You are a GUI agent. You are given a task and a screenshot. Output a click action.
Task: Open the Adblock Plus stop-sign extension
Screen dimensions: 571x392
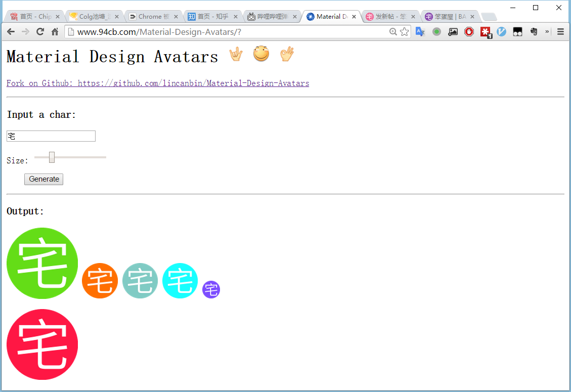tap(469, 31)
